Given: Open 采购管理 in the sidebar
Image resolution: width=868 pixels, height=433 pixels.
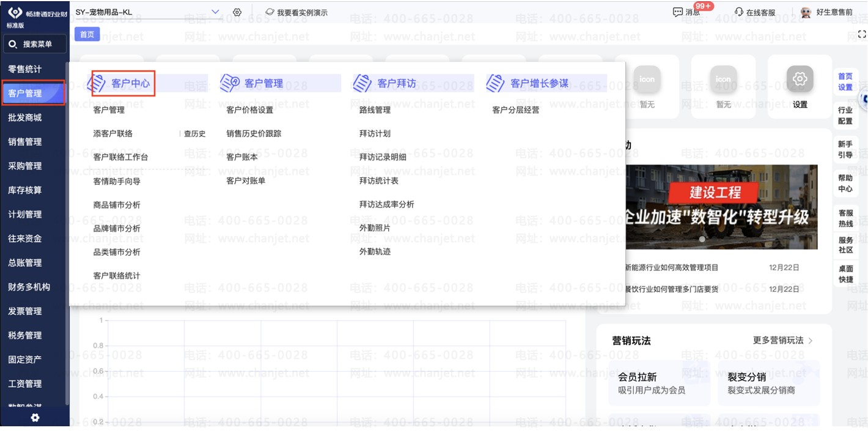Looking at the screenshot, I should (x=25, y=166).
